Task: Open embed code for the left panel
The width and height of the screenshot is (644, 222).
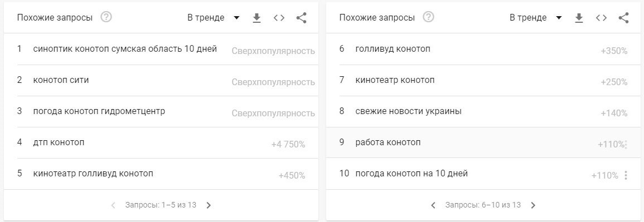Action: pos(279,18)
